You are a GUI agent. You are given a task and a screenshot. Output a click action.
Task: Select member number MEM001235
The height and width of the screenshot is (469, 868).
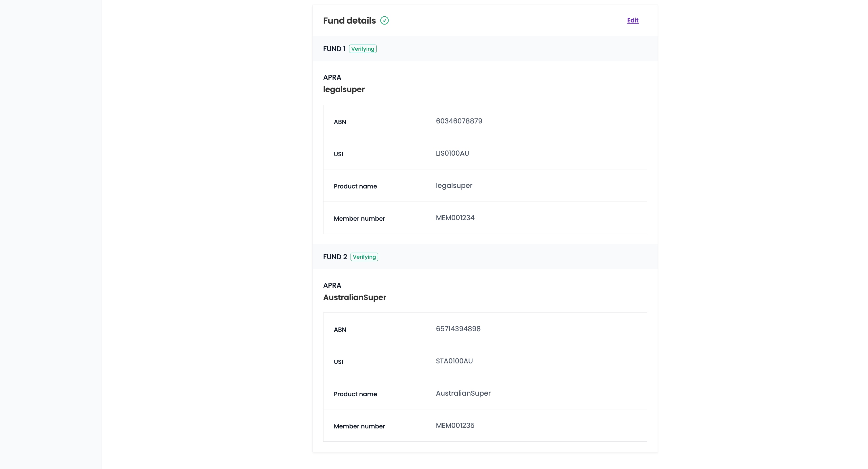click(x=455, y=426)
